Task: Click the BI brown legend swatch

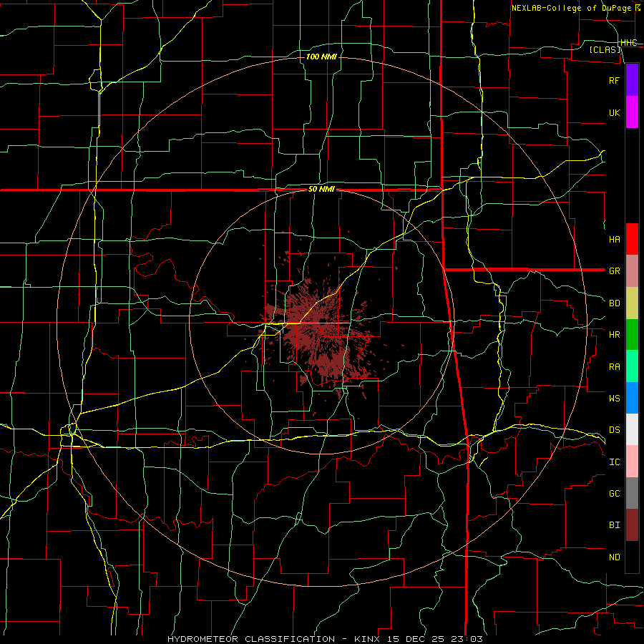Action: pos(632,525)
